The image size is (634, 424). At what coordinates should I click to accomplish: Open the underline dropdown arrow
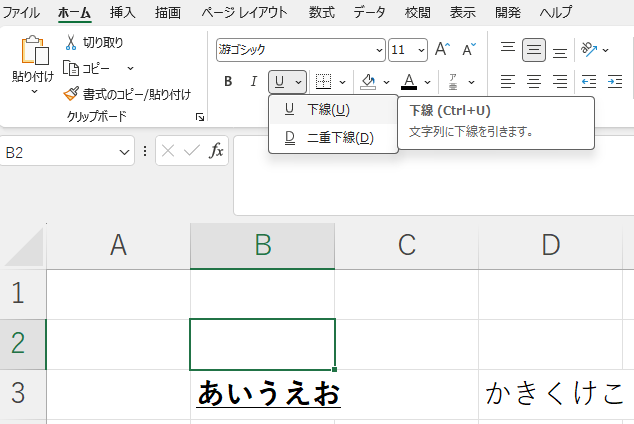click(x=298, y=82)
